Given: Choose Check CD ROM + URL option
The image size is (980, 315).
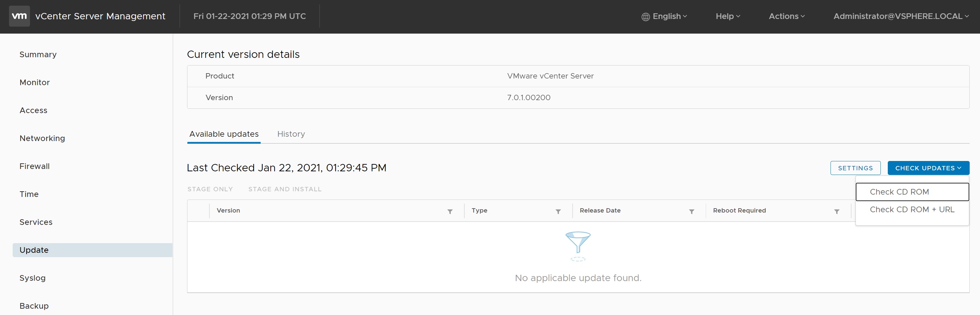Looking at the screenshot, I should (911, 209).
